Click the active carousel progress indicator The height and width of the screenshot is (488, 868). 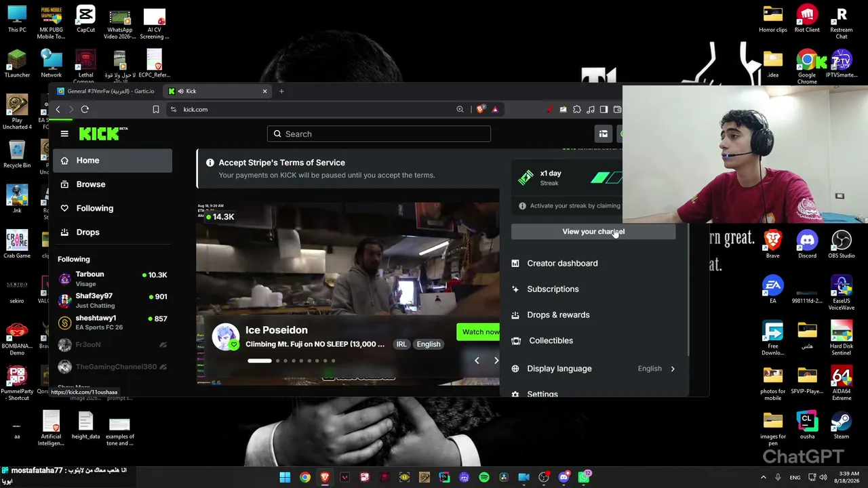[259, 361]
